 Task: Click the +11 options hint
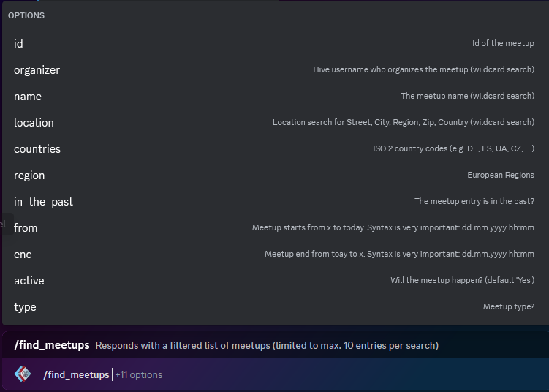click(139, 375)
